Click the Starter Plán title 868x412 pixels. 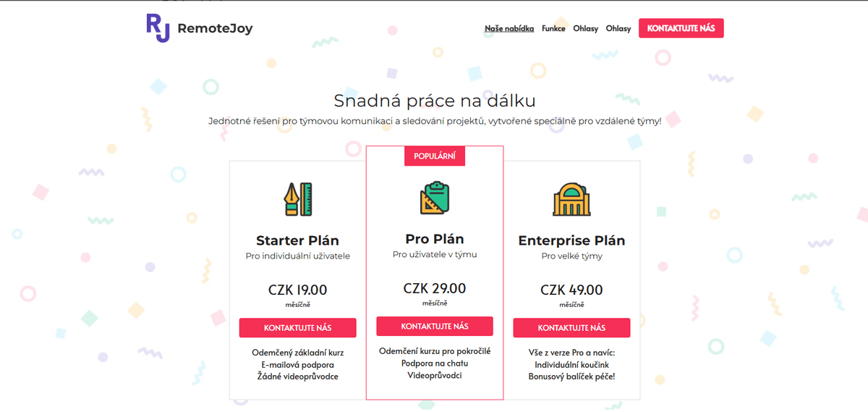tap(297, 240)
